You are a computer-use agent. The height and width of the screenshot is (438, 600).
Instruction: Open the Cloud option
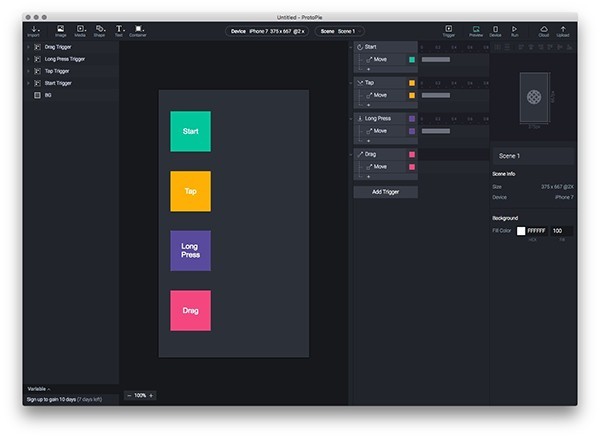[544, 30]
